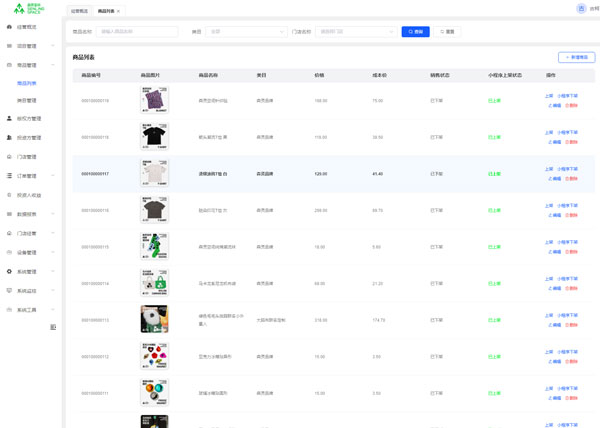Screen dimensions: 600x428
Task: Click the 系统管理 gear icon in sidebar
Action: click(10, 271)
